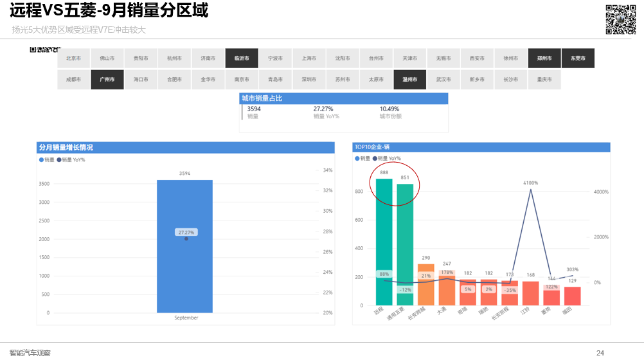Select the 上海市 city slicer tile
The image size is (644, 360).
coord(309,59)
